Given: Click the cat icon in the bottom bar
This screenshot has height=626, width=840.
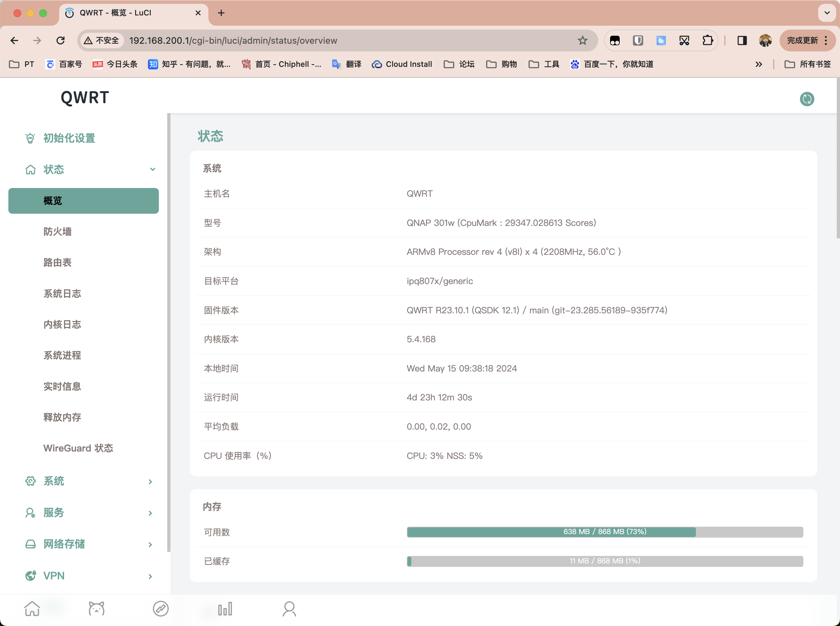Looking at the screenshot, I should pyautogui.click(x=97, y=608).
